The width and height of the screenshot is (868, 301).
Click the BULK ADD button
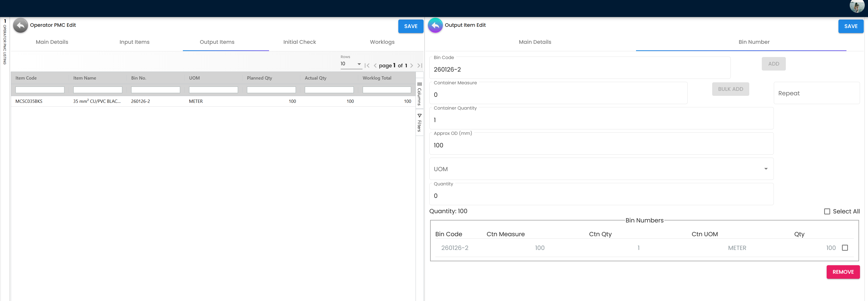point(730,89)
